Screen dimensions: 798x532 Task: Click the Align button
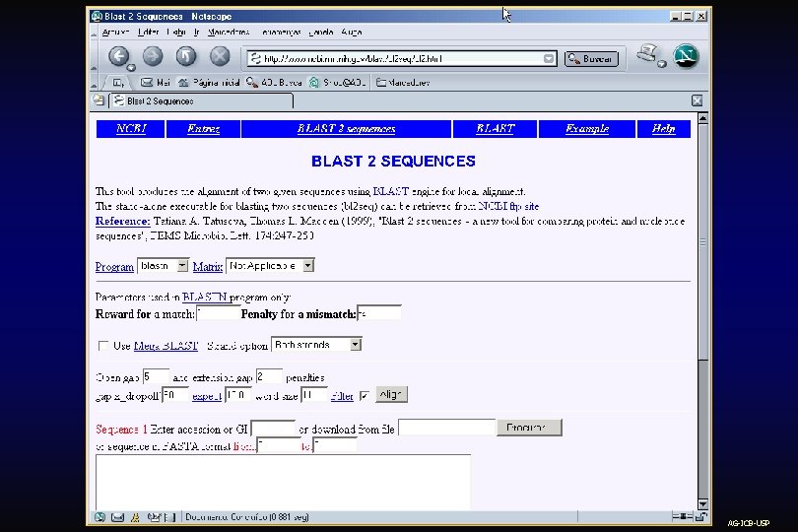point(391,394)
